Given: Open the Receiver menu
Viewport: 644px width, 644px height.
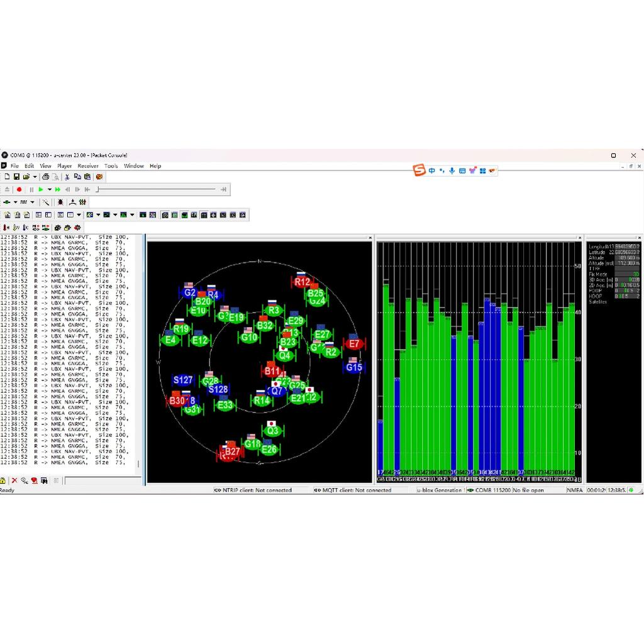Looking at the screenshot, I should tap(88, 166).
